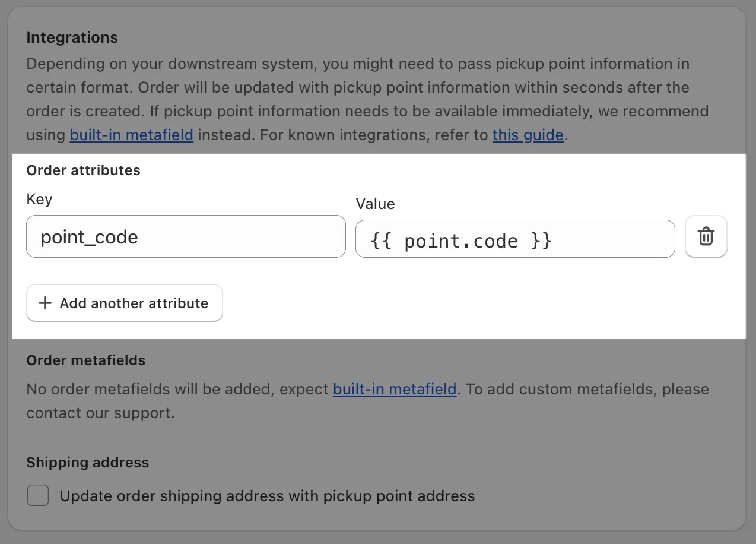Select the 'Order metafields' heading
The height and width of the screenshot is (544, 756).
[85, 360]
